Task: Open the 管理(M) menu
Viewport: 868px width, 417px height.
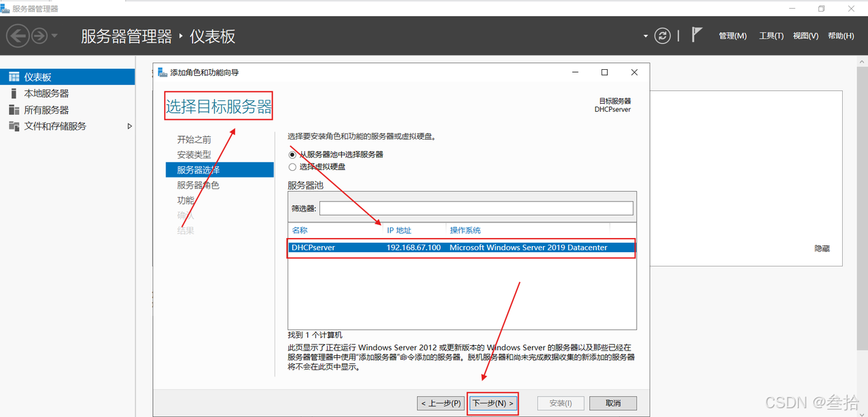Action: click(732, 36)
